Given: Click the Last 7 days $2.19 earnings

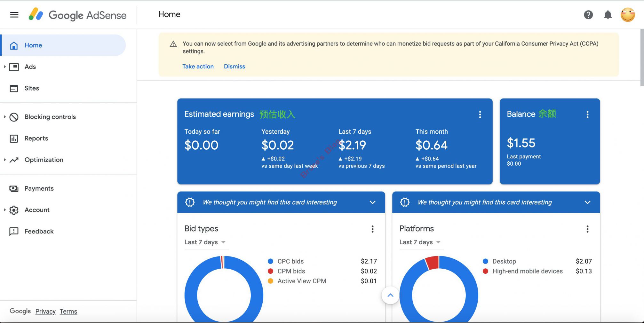Looking at the screenshot, I should coord(352,146).
